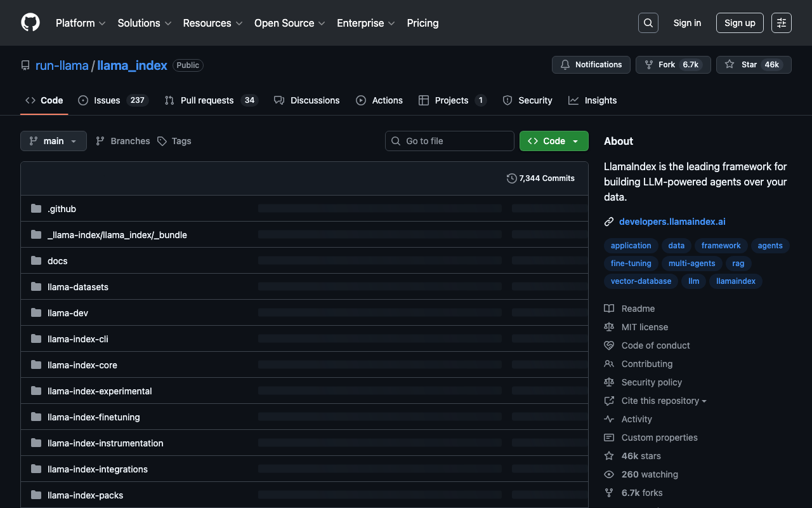Expand the Platform menu
The width and height of the screenshot is (812, 508).
81,23
